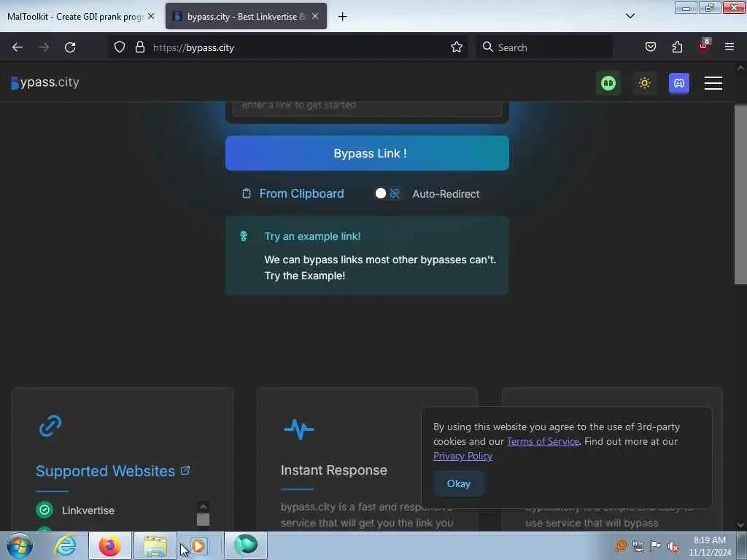Image resolution: width=747 pixels, height=560 pixels.
Task: Open a new browser tab
Action: [342, 17]
